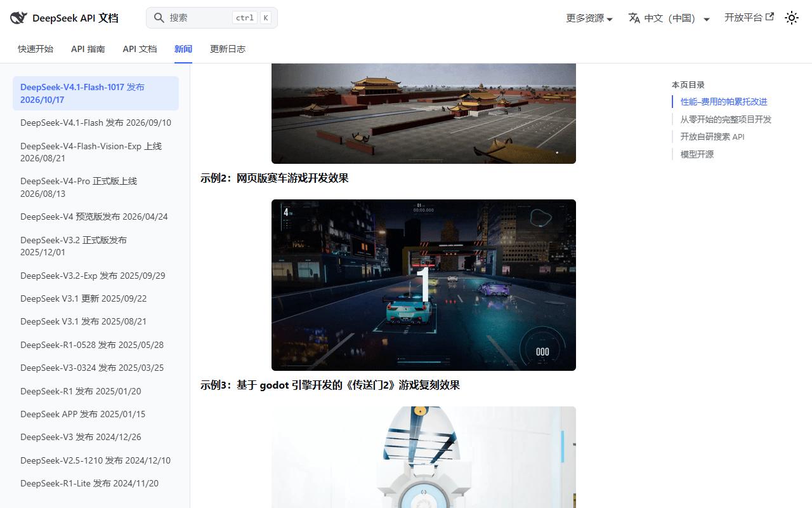Screen dimensions: 812x508
Task: Jump to 性能-费用的帕累托改进 section
Action: coord(724,102)
